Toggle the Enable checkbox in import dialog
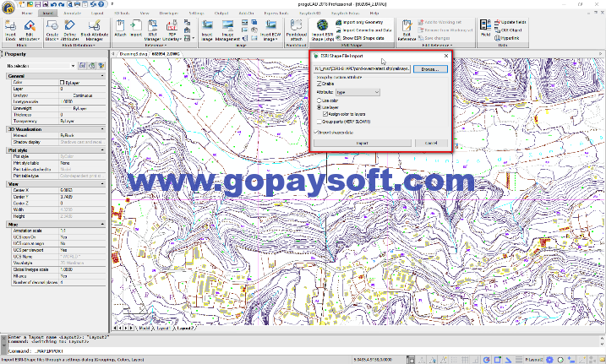Viewport: 606px width, 364px height. (319, 84)
